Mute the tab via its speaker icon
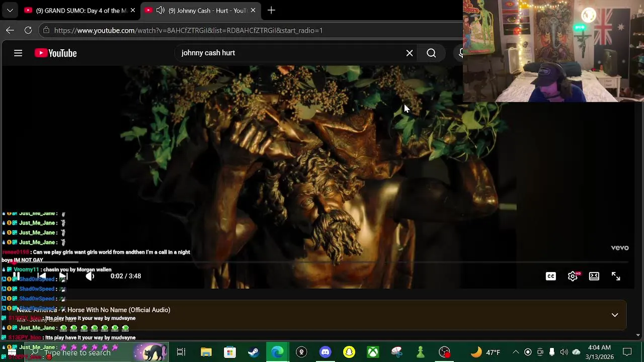Image resolution: width=644 pixels, height=362 pixels. pos(160,10)
